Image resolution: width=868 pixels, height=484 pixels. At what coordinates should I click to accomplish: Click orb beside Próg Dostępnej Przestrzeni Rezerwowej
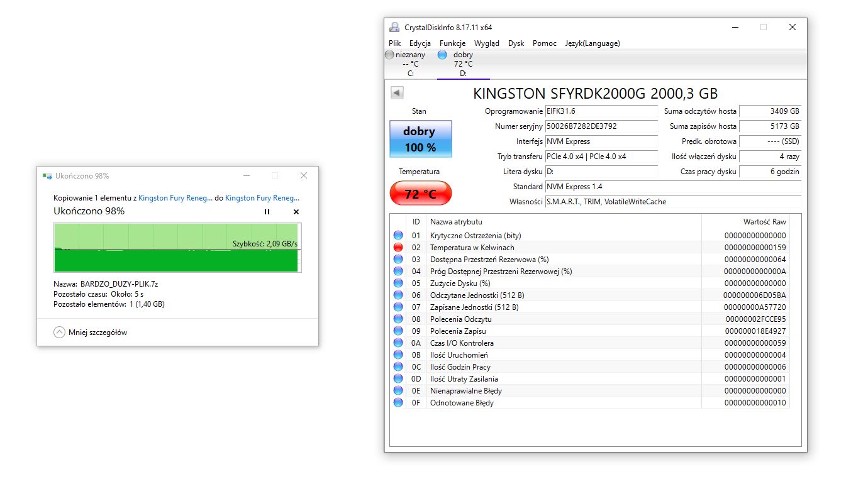tap(398, 272)
